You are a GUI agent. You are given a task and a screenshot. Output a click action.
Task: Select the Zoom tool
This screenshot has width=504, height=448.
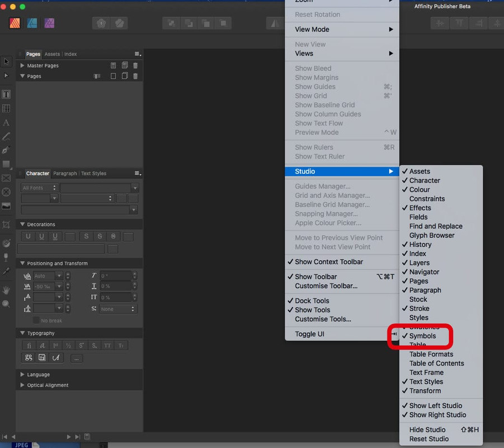pyautogui.click(x=6, y=304)
